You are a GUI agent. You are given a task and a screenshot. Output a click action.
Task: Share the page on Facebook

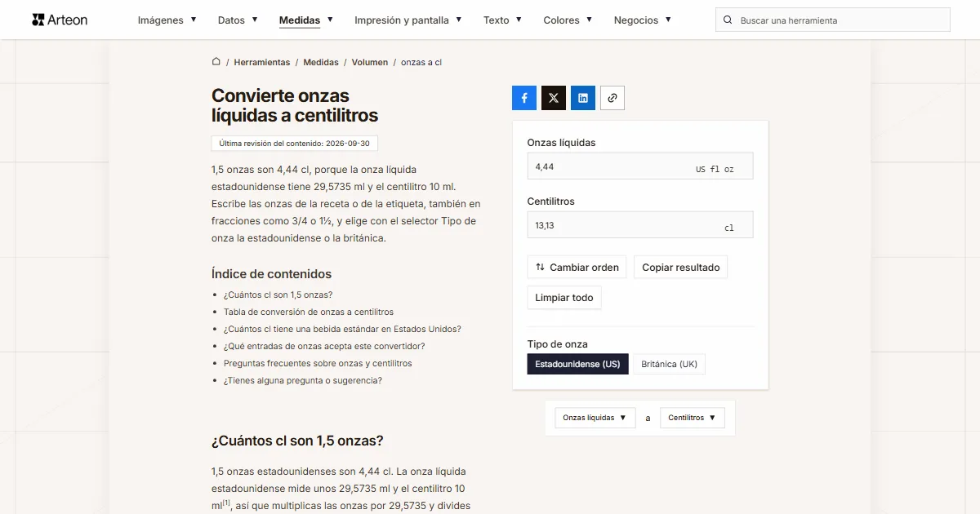pos(524,98)
